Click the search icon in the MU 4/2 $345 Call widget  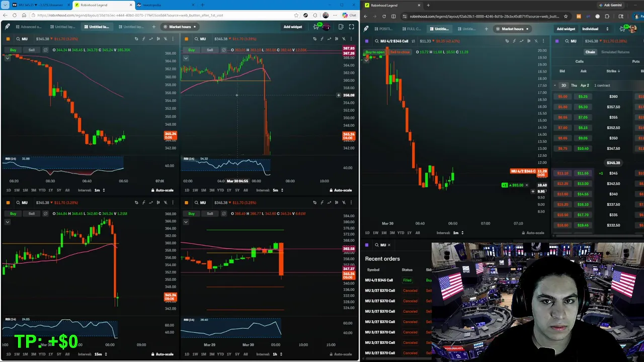pos(376,41)
